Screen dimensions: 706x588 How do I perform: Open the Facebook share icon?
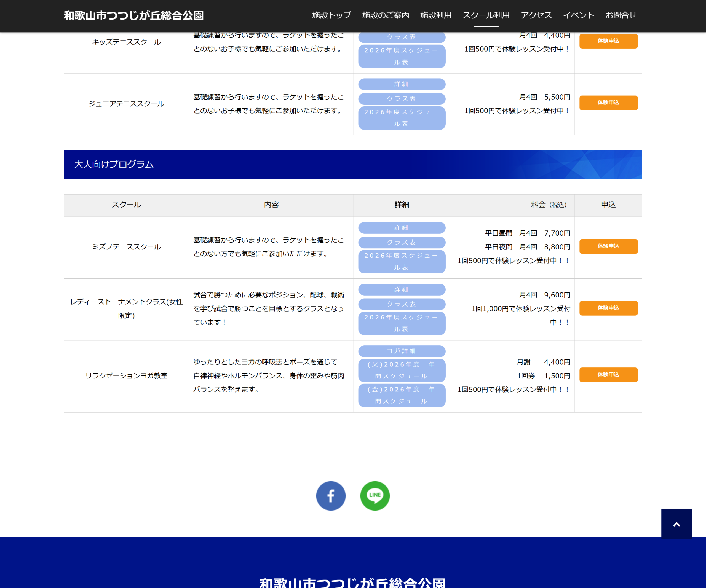[331, 496]
